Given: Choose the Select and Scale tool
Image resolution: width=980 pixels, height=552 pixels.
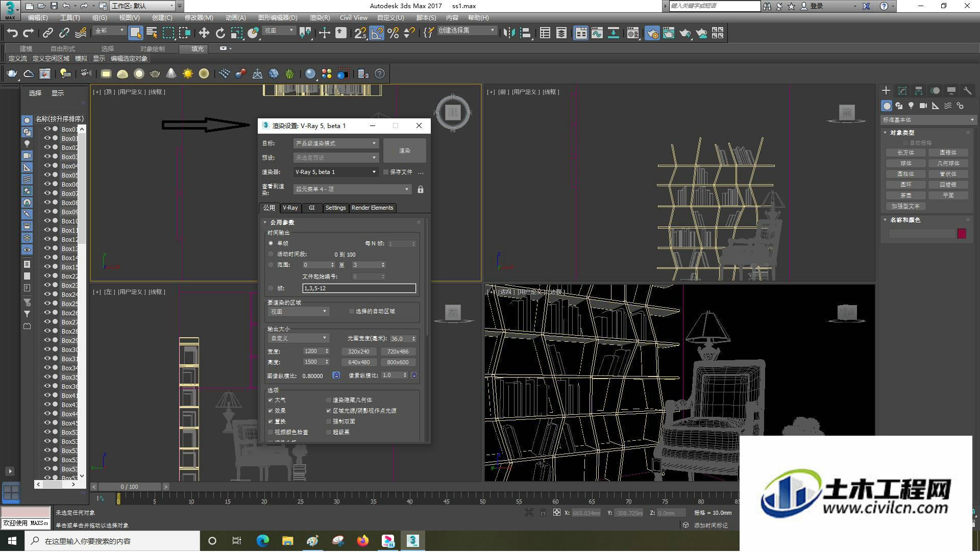Looking at the screenshot, I should pos(236,33).
